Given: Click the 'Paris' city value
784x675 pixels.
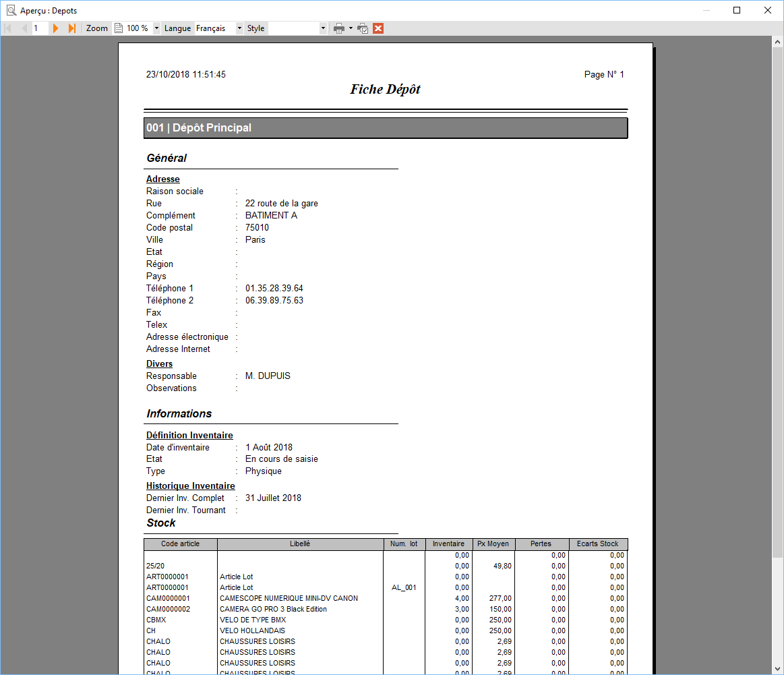Looking at the screenshot, I should tap(255, 239).
